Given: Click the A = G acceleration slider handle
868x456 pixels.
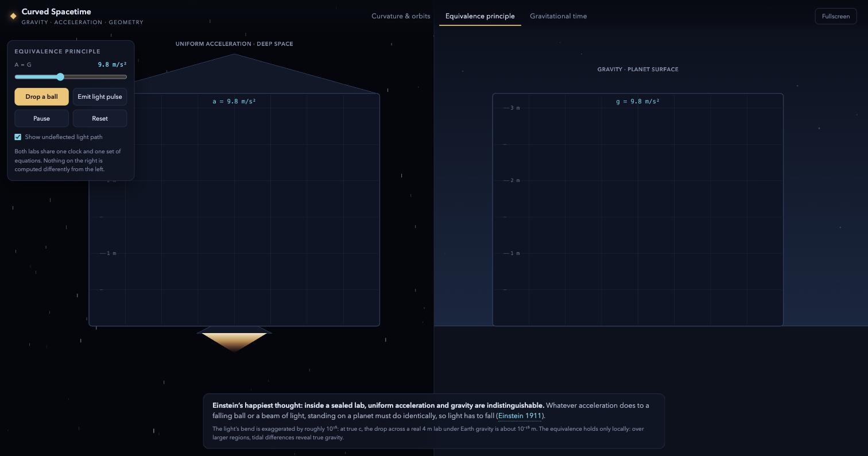Looking at the screenshot, I should tap(60, 76).
